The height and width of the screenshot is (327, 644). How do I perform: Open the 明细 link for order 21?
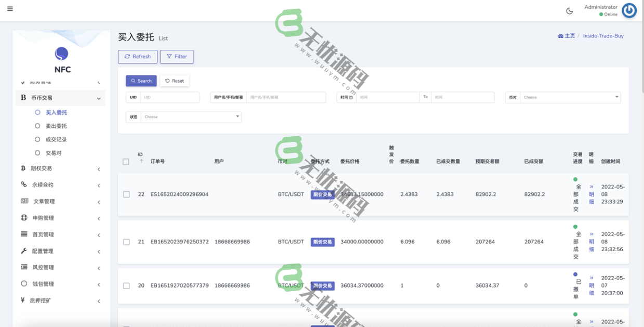(590, 242)
